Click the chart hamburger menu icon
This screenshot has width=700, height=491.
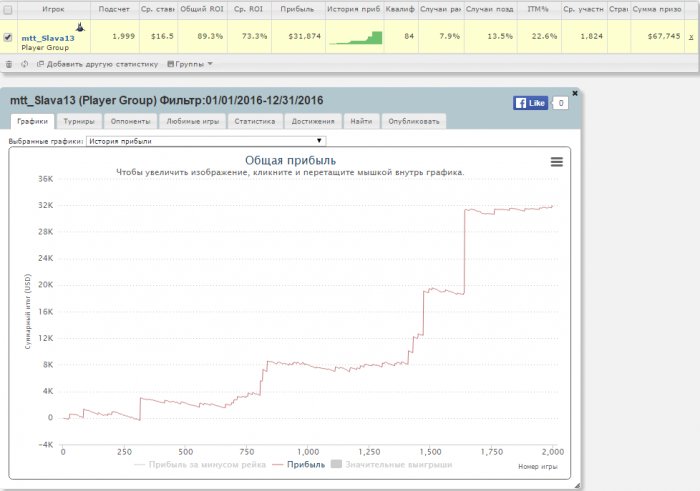pos(556,162)
